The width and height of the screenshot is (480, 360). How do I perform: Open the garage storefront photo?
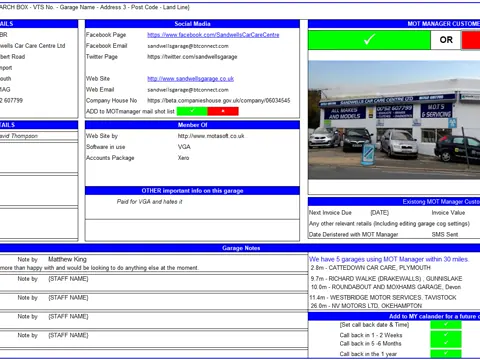tap(394, 120)
